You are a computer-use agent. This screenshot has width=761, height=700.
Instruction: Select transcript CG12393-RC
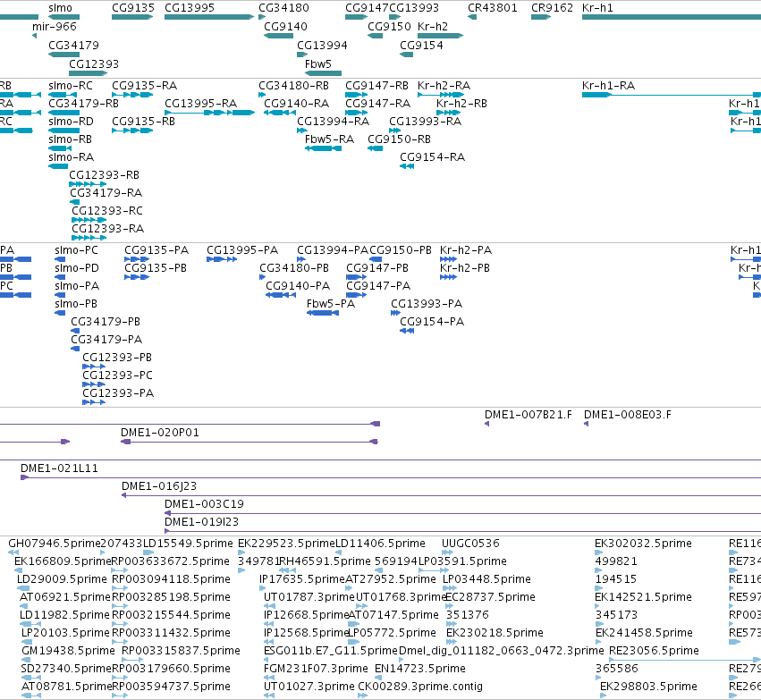click(107, 210)
